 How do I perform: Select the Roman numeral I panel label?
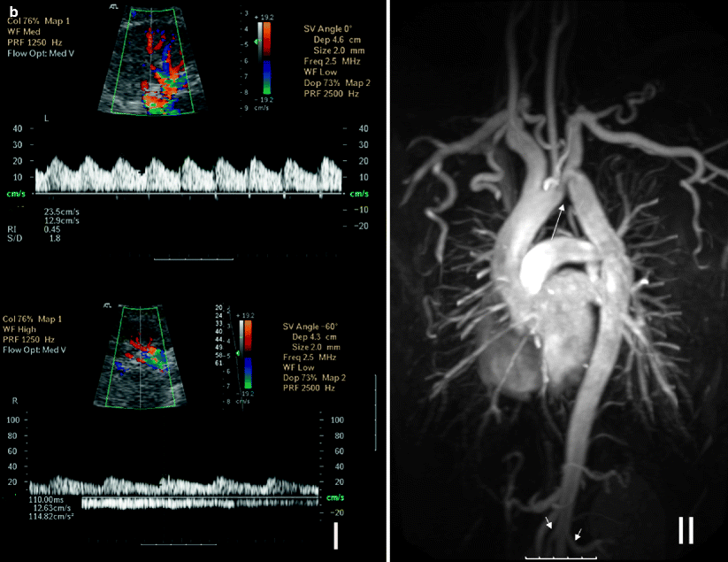tap(335, 536)
